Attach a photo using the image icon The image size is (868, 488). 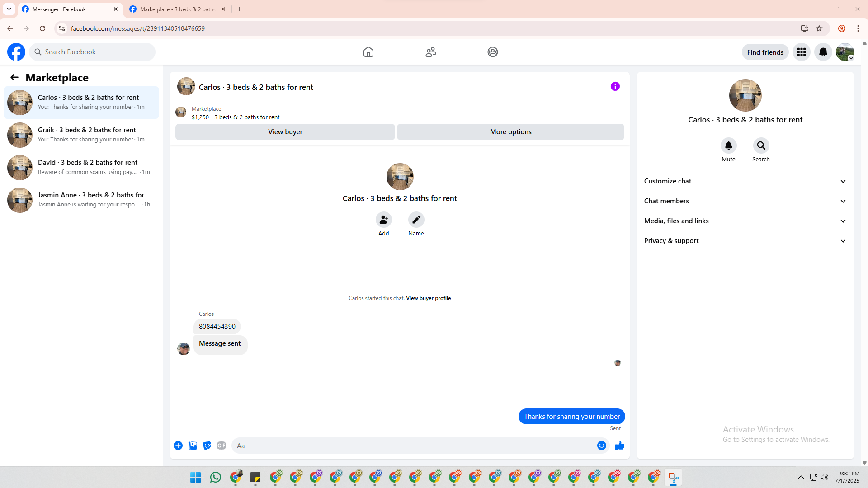click(x=193, y=446)
